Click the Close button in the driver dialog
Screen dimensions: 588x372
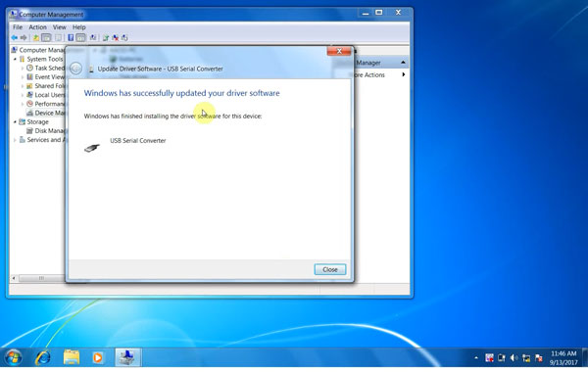pos(330,269)
